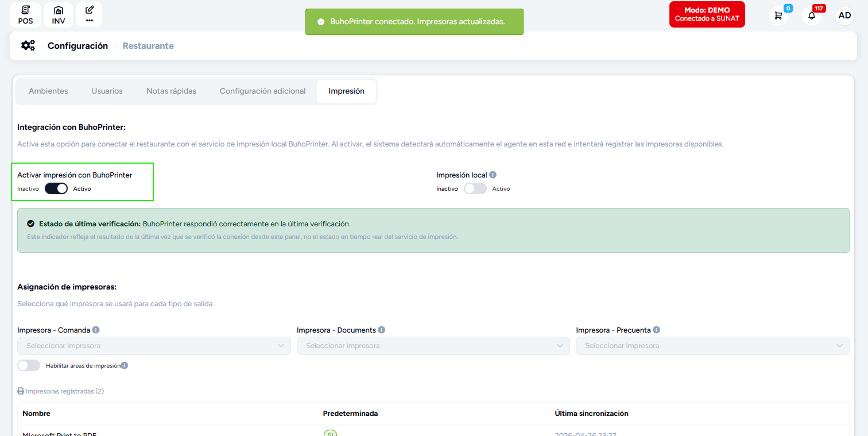The image size is (868, 436).
Task: Switch to the Notas rápidas tab
Action: (171, 91)
